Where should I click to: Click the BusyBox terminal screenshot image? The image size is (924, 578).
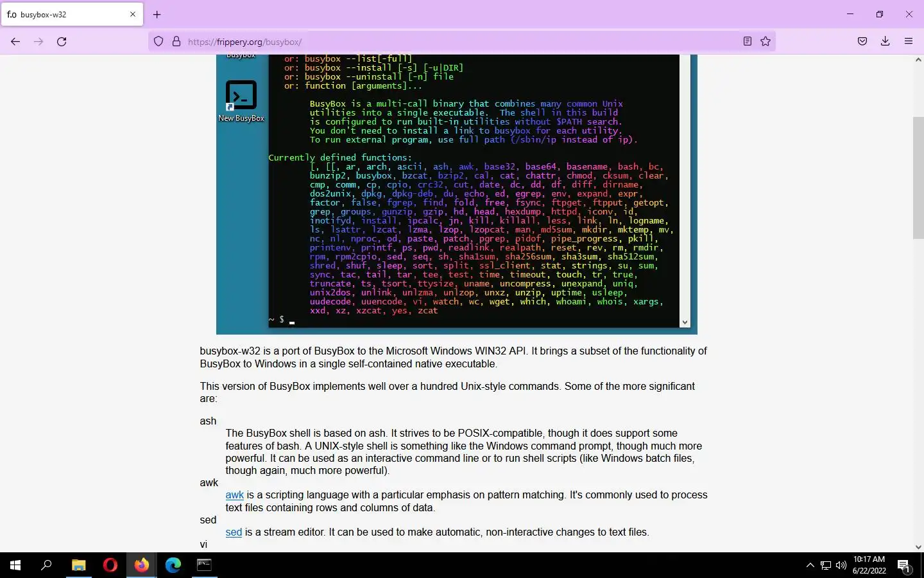(x=457, y=194)
